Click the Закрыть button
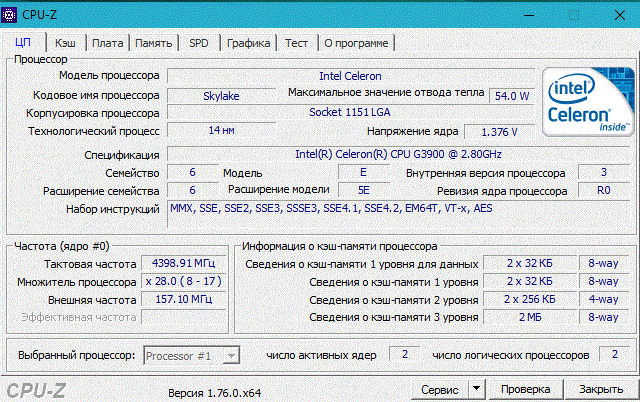 pyautogui.click(x=601, y=389)
